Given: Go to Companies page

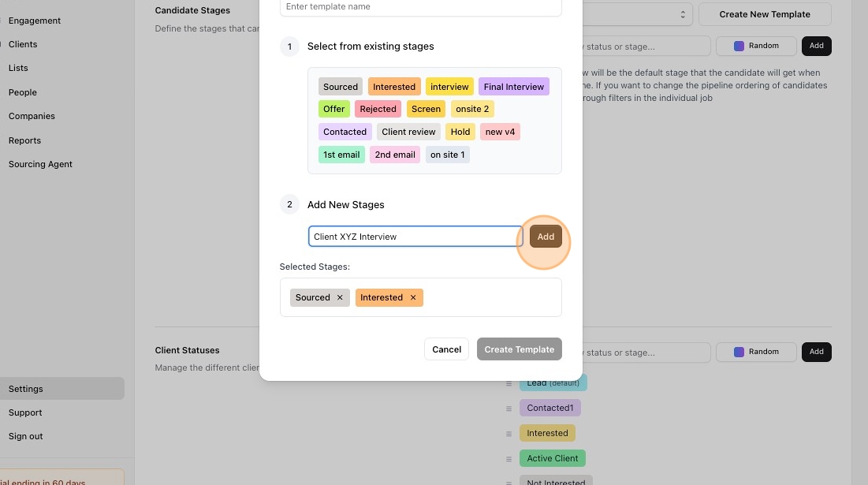Looking at the screenshot, I should point(32,116).
